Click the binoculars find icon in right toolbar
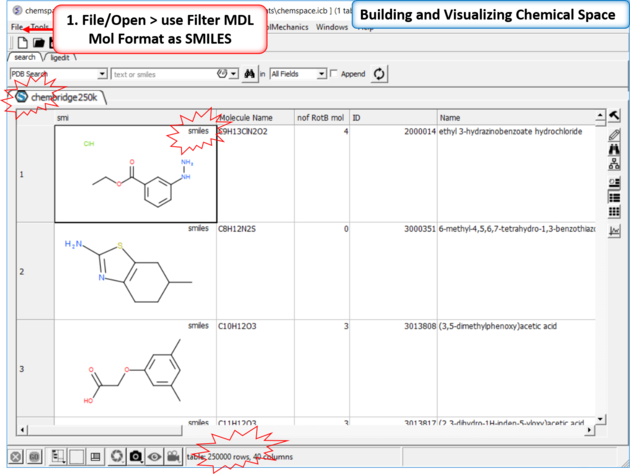The height and width of the screenshot is (474, 630). (x=615, y=150)
